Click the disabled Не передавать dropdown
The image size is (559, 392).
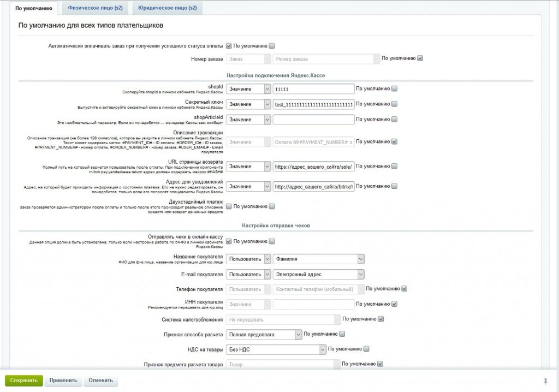(x=283, y=320)
